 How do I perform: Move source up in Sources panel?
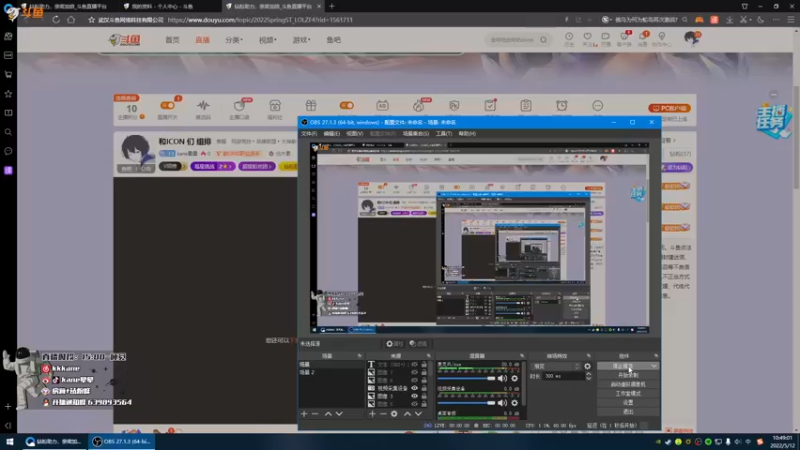click(407, 414)
